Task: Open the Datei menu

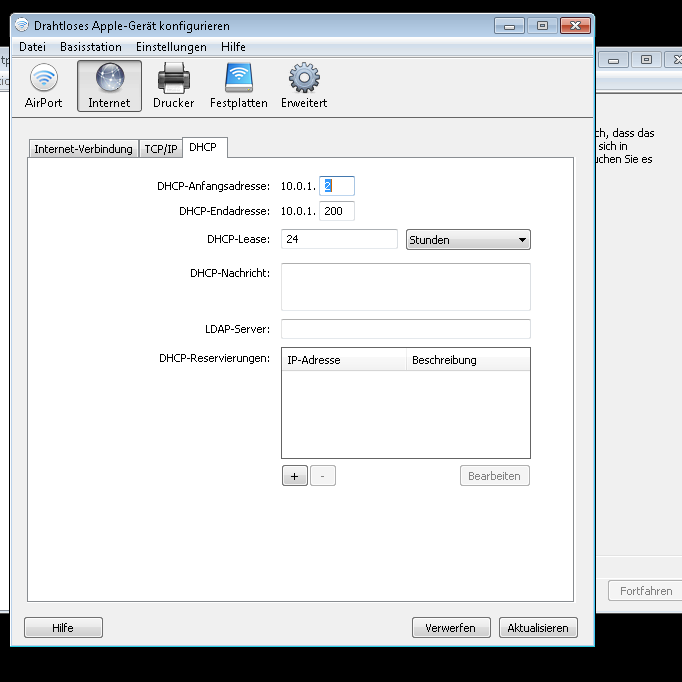Action: tap(32, 47)
